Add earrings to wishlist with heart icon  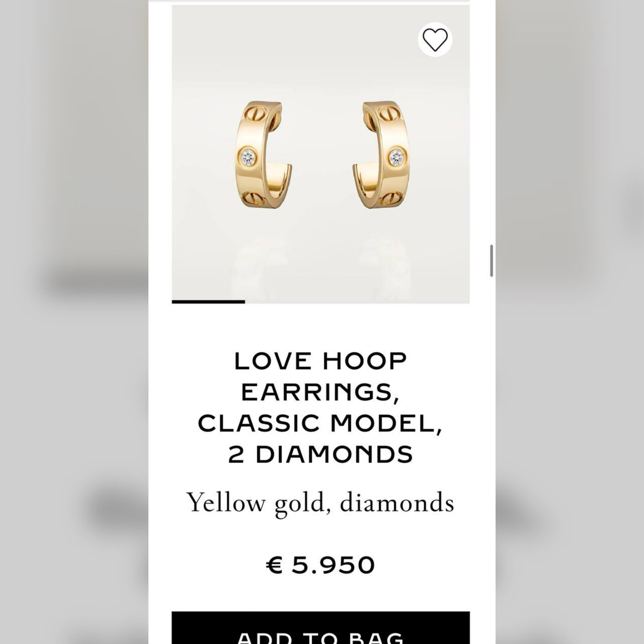click(x=435, y=40)
